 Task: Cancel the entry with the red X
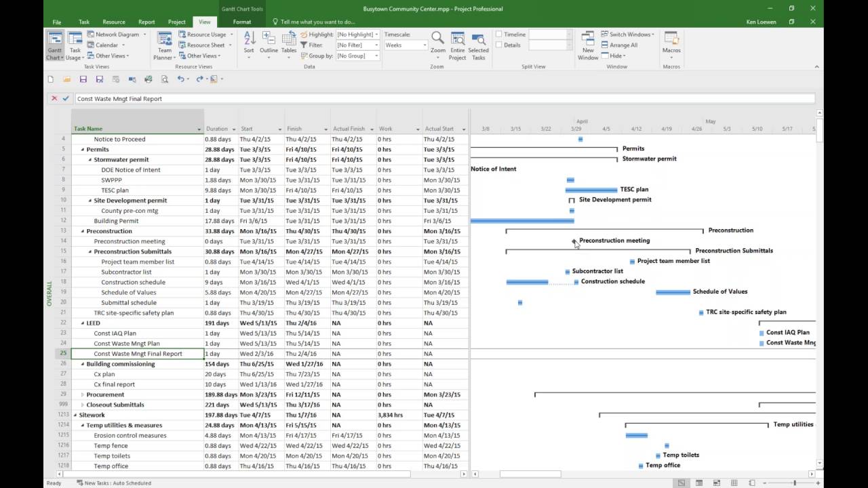tap(54, 98)
